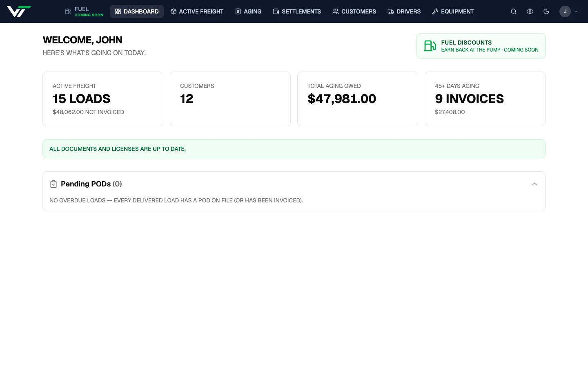588x368 pixels.
Task: Click the Settlements wallet icon
Action: 276,11
